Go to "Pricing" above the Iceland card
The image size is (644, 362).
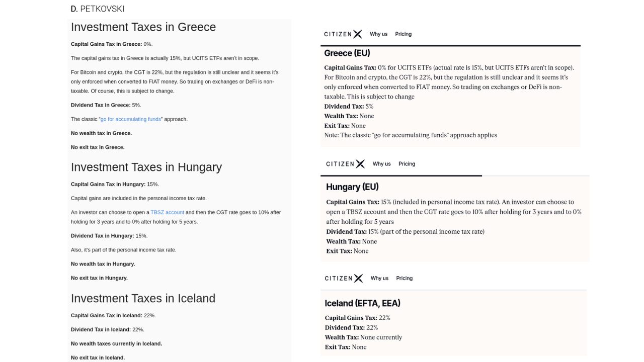pyautogui.click(x=404, y=278)
